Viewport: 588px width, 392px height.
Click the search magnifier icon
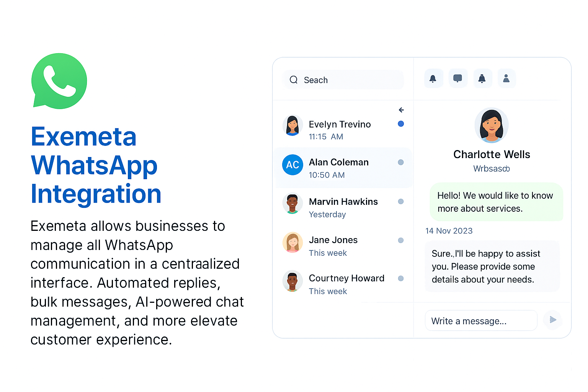[x=294, y=80]
